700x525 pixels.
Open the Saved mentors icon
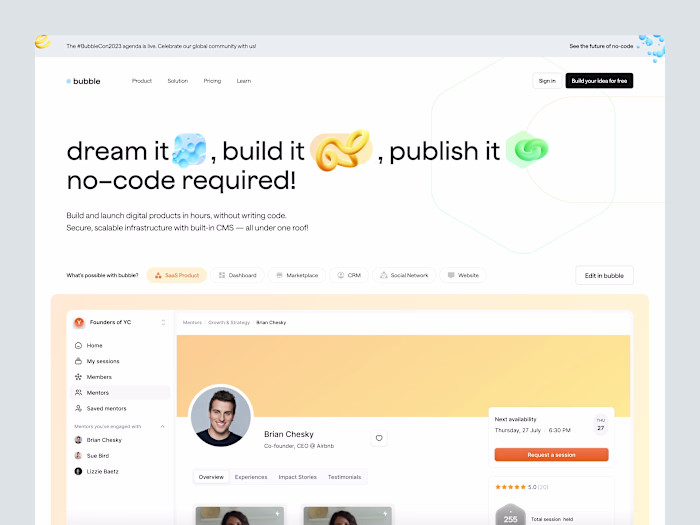pos(78,408)
